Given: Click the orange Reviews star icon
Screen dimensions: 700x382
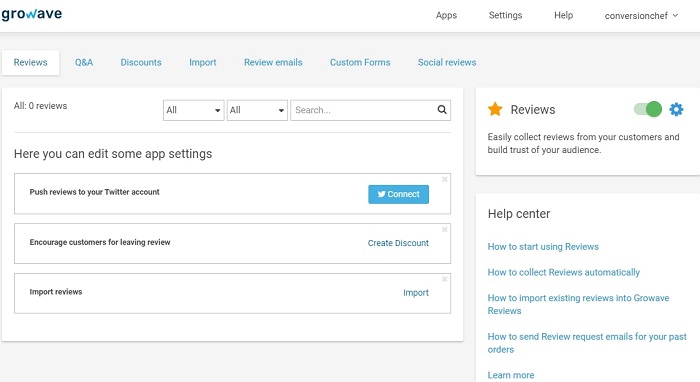Looking at the screenshot, I should tap(495, 109).
